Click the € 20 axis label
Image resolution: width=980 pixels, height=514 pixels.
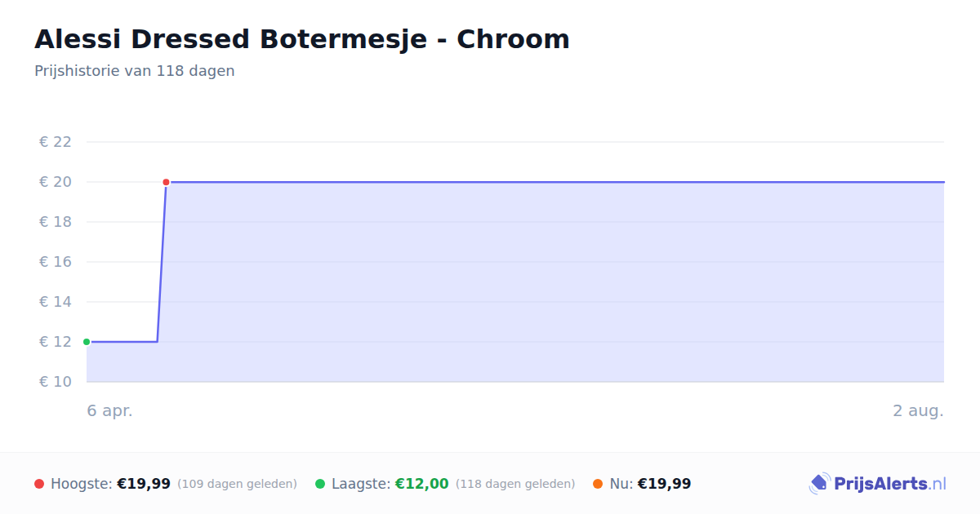[x=56, y=182]
